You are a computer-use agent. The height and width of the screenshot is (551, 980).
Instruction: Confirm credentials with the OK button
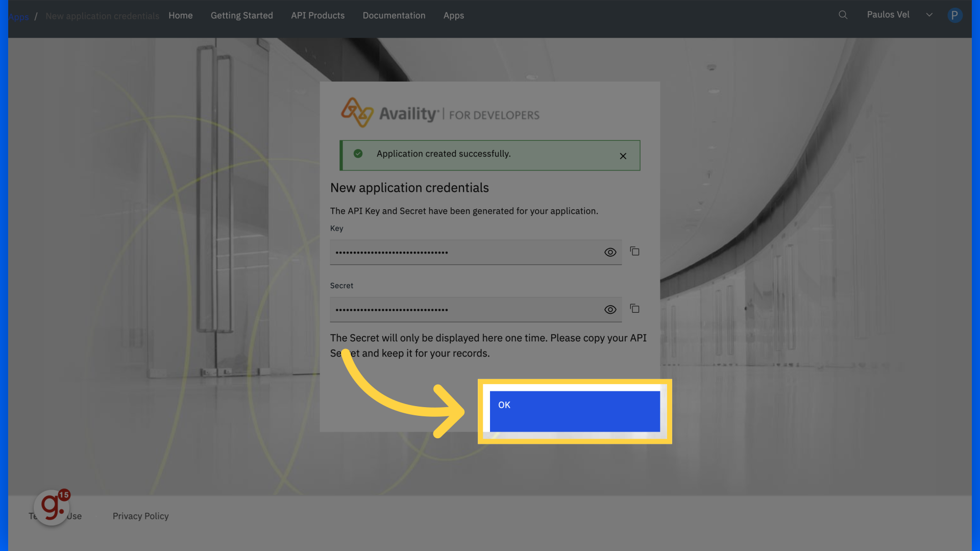click(574, 411)
